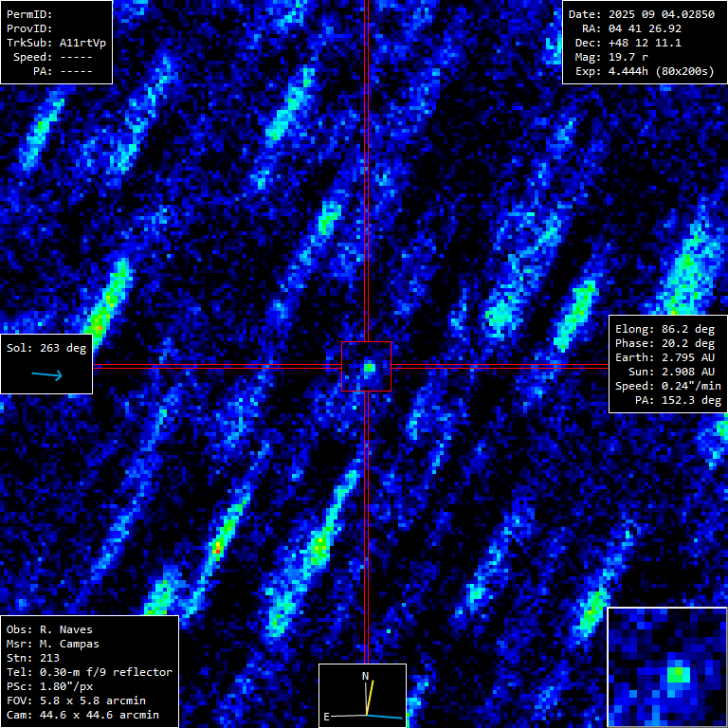Click the E label on the compass
This screenshot has height=728, width=728.
point(327,717)
